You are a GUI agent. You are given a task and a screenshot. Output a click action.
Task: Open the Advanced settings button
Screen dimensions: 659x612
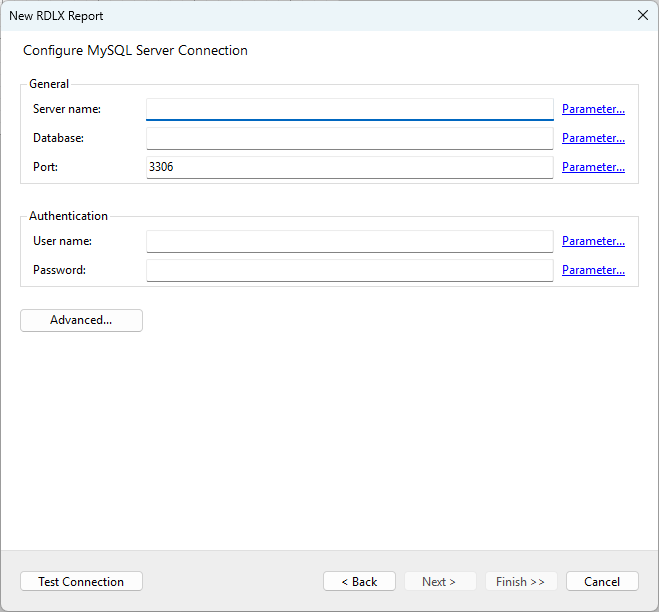tap(82, 320)
